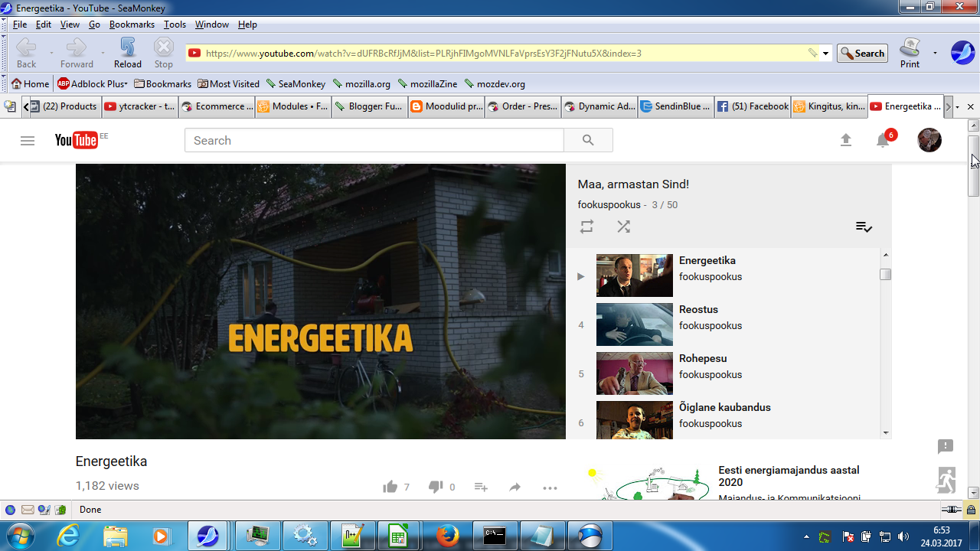Open Firefox from the taskbar
The image size is (980, 551).
[447, 536]
